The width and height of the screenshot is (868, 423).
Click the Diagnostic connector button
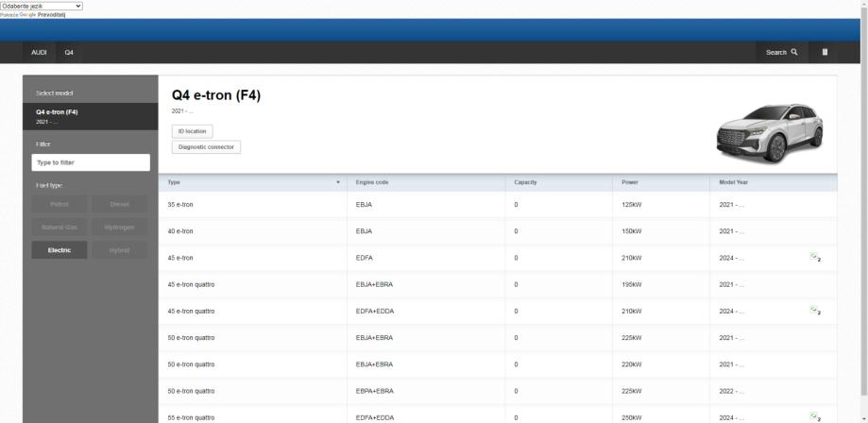tap(206, 147)
